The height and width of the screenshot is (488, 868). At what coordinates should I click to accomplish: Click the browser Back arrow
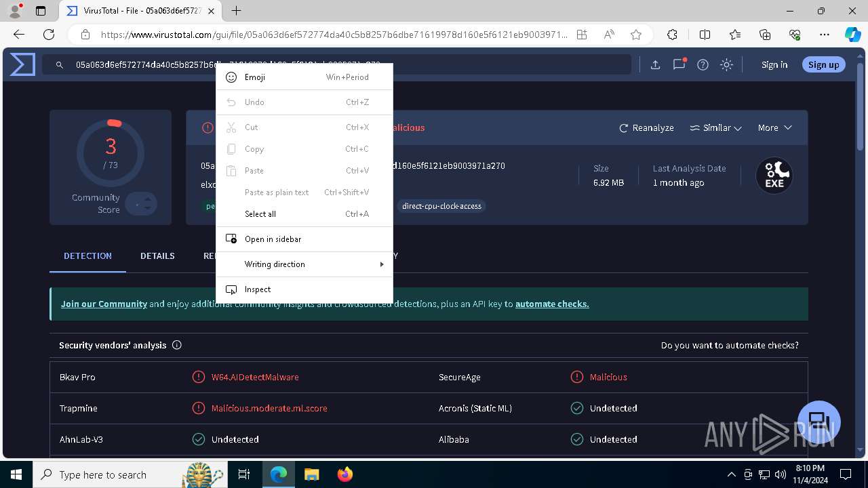(x=19, y=35)
